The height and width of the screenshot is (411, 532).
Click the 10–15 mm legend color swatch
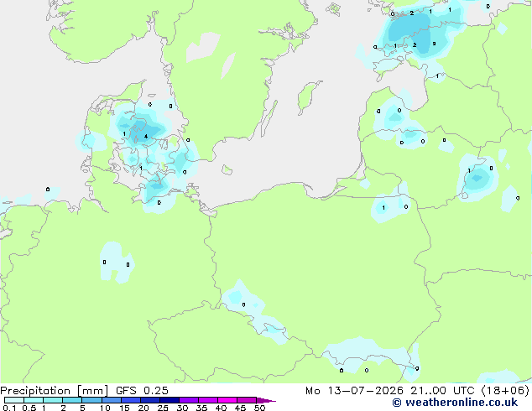pos(112,400)
